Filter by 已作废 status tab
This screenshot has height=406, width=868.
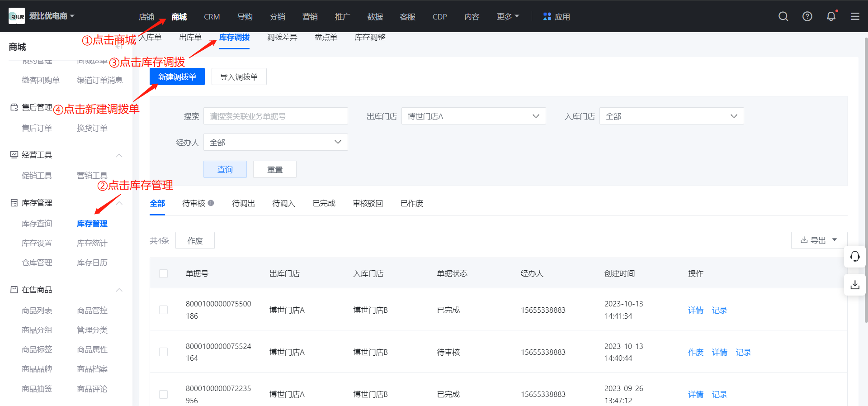412,203
